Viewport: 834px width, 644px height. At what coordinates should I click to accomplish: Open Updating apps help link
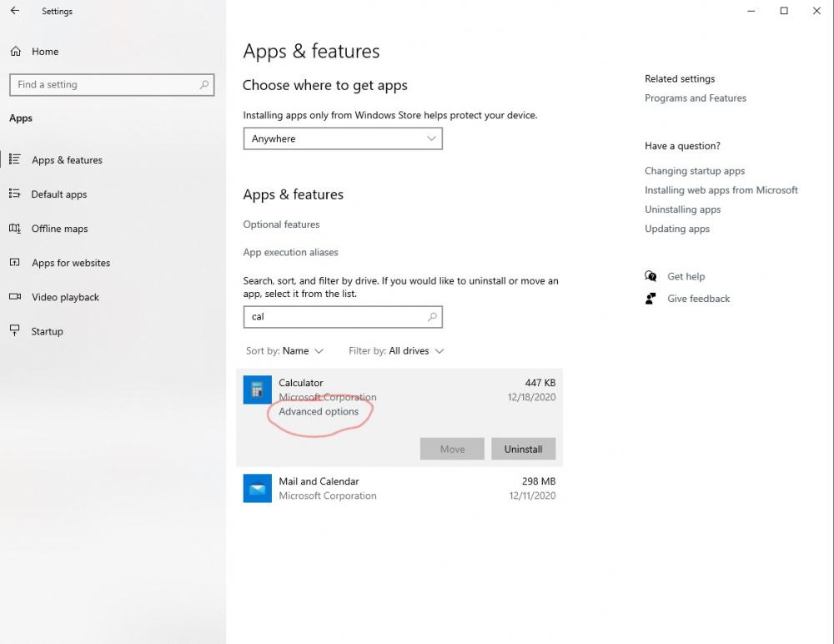[677, 229]
